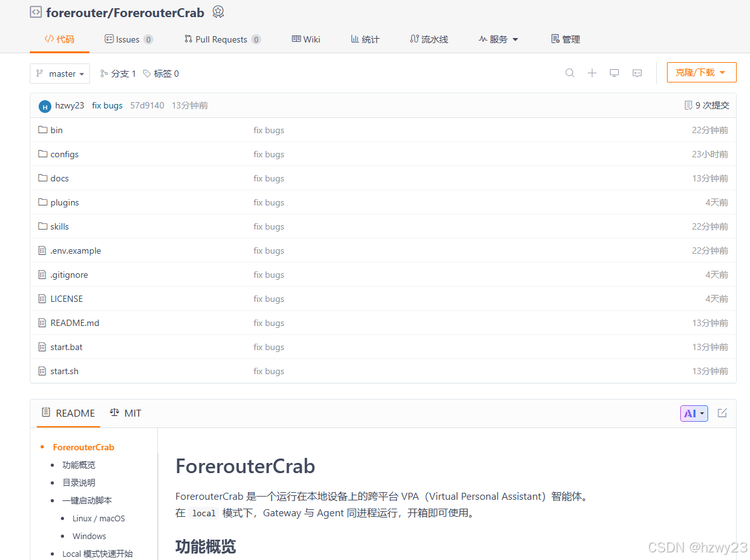Click the .gitignore file icon

(42, 274)
